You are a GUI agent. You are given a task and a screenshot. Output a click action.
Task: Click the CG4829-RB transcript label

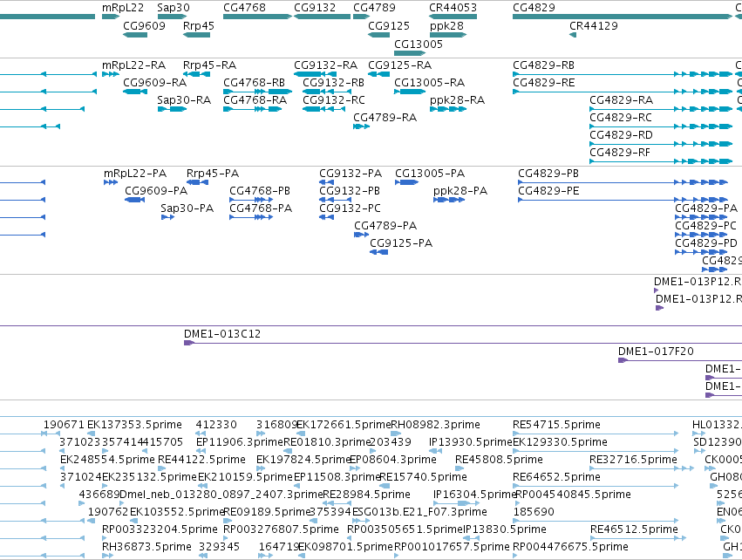click(544, 65)
